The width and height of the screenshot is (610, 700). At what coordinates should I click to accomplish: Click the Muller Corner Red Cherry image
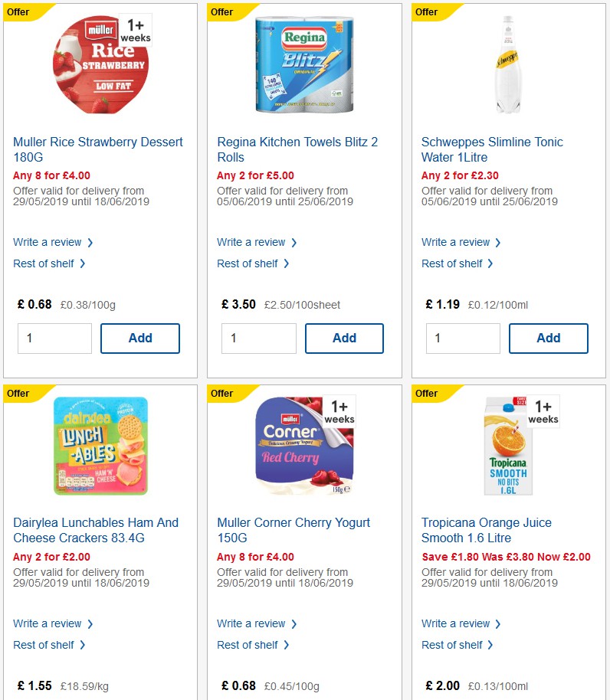[304, 444]
